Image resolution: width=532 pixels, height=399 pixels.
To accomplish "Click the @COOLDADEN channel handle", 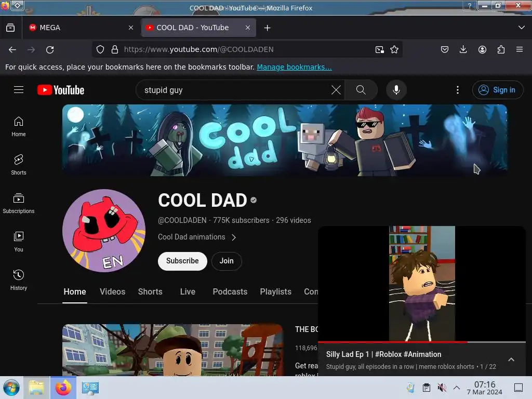I will tap(182, 220).
